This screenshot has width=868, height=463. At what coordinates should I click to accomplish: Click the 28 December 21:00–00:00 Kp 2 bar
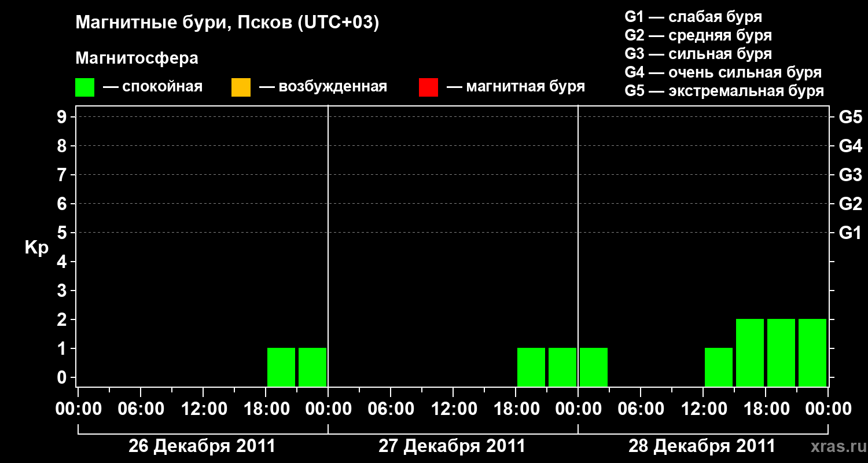click(x=812, y=352)
